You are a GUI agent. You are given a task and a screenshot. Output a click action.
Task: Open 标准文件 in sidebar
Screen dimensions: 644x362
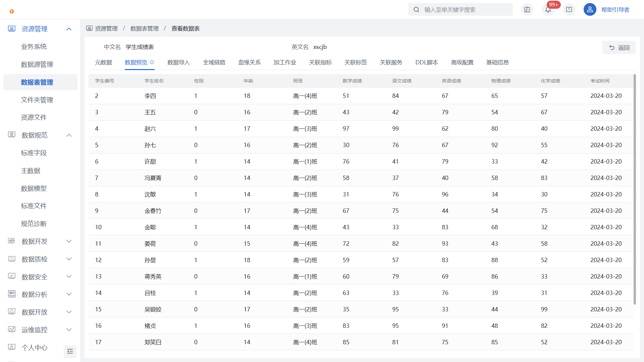click(34, 206)
